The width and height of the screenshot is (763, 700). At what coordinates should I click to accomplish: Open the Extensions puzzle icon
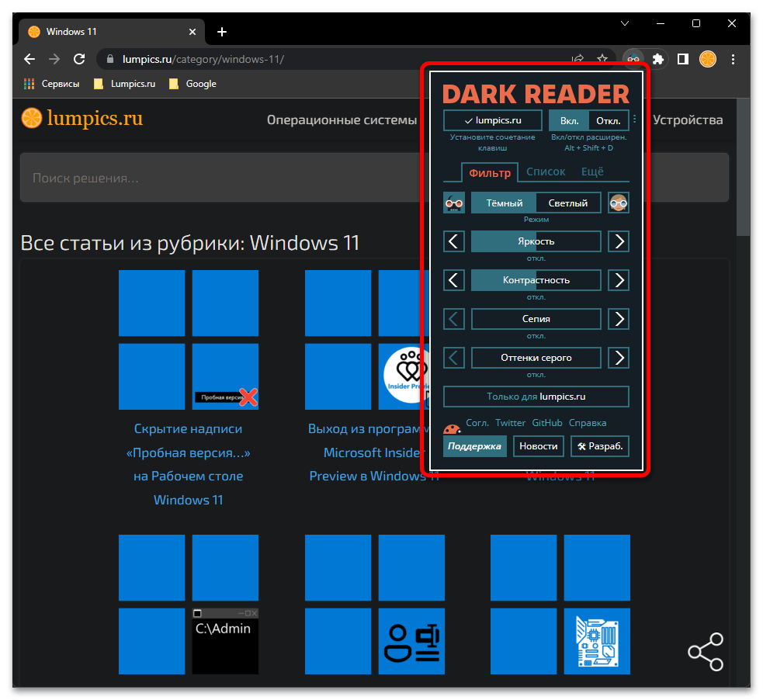(658, 59)
